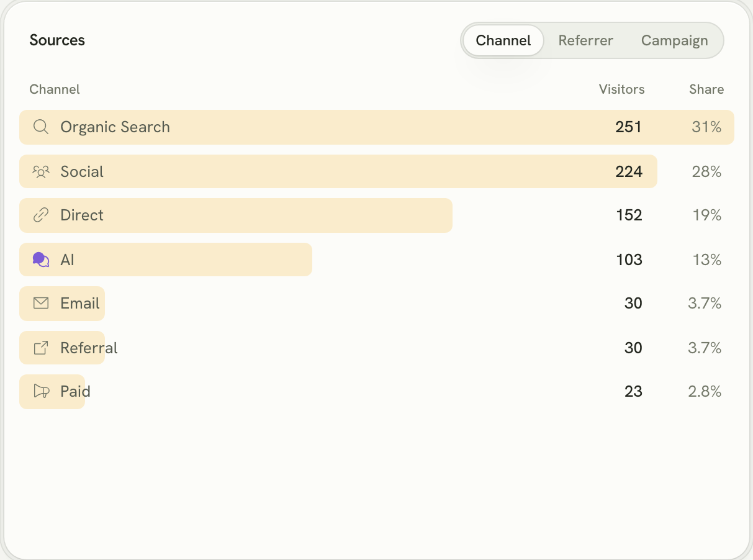Click the Referral external-link icon

(x=41, y=348)
